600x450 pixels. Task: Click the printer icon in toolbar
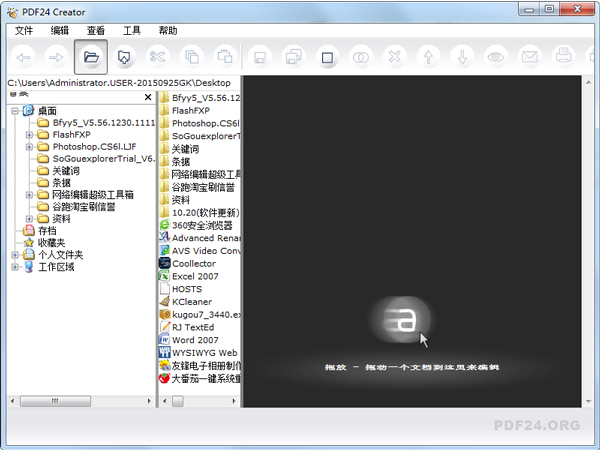click(x=563, y=57)
